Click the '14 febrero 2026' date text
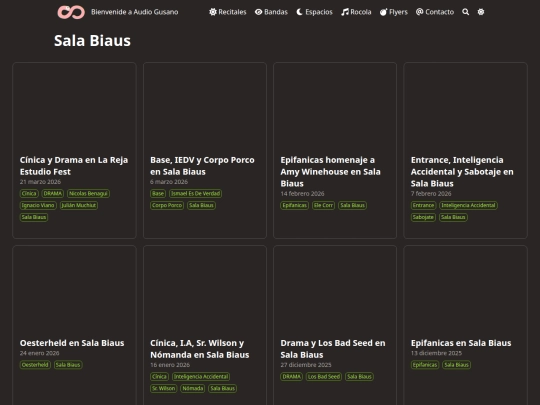This screenshot has height=405, width=540. coord(302,194)
